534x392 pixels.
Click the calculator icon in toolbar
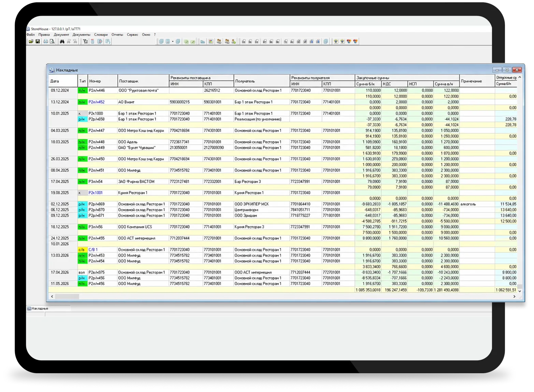[x=211, y=42]
